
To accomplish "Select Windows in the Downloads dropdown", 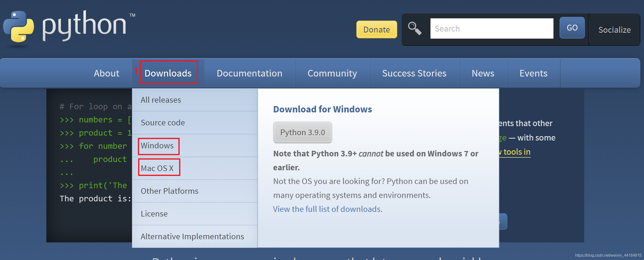I will tap(194, 146).
